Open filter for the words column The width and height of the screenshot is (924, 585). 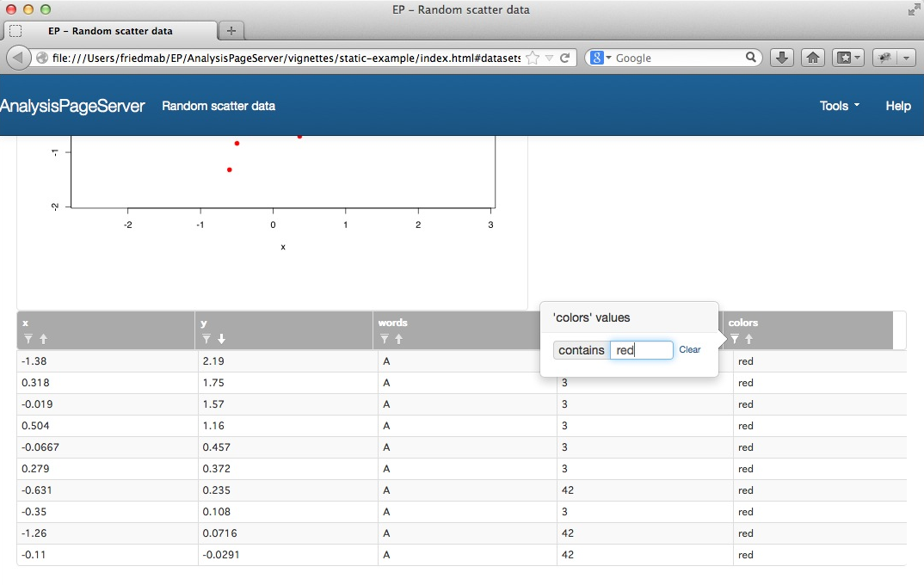(x=384, y=339)
